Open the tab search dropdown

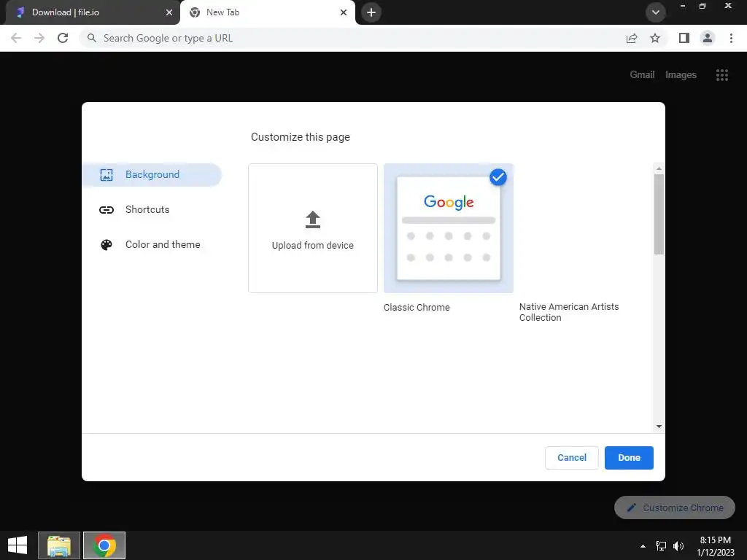[x=656, y=12]
